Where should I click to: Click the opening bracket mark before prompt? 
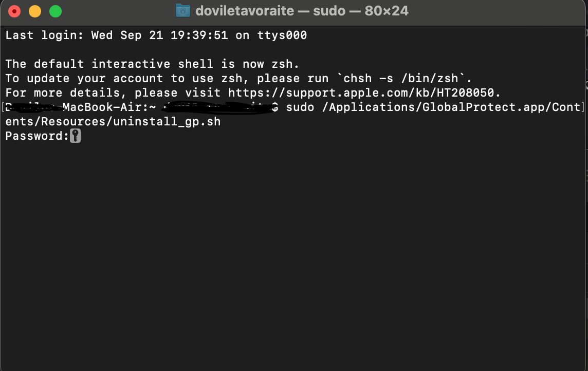click(x=3, y=107)
